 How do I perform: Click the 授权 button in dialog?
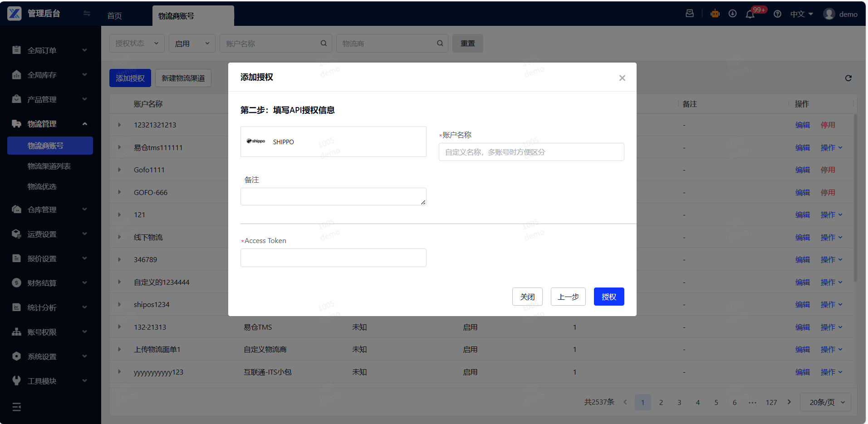point(609,297)
